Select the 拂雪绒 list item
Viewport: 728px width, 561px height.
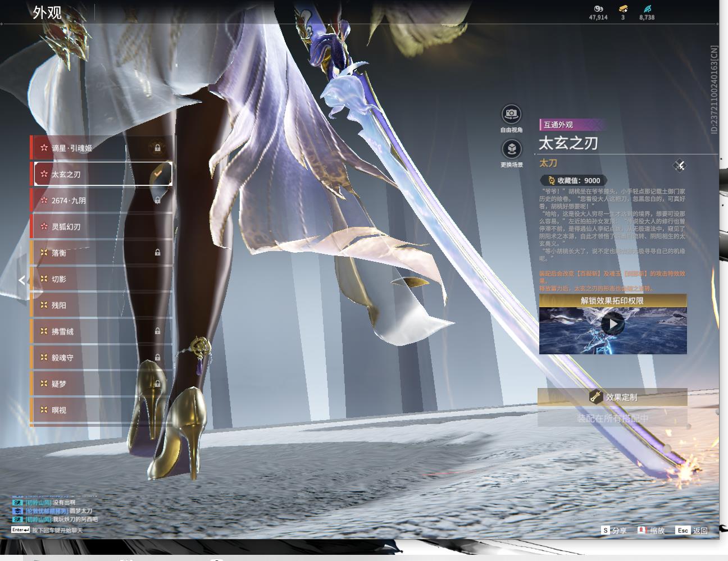tap(101, 331)
